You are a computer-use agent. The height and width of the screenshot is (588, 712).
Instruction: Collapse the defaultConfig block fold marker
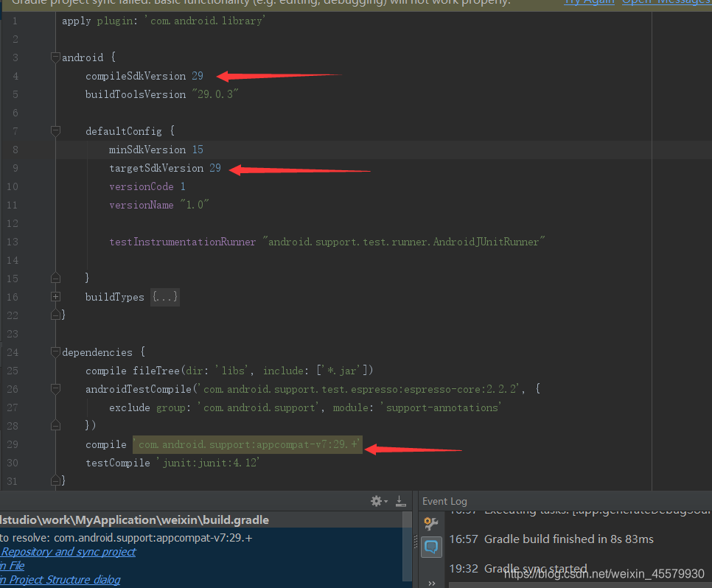pos(55,131)
